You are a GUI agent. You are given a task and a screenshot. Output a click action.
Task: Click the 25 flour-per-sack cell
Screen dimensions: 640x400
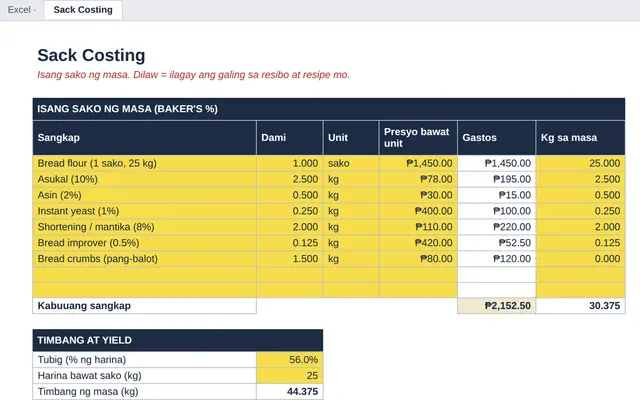tap(289, 376)
